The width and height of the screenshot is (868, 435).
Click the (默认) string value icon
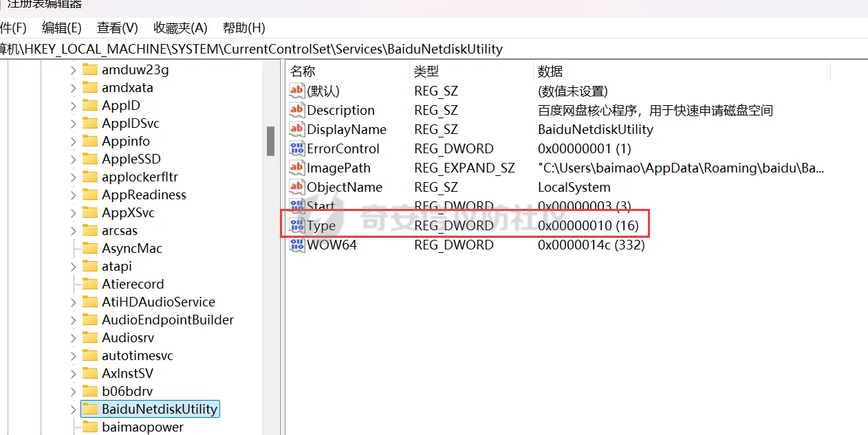(x=296, y=91)
